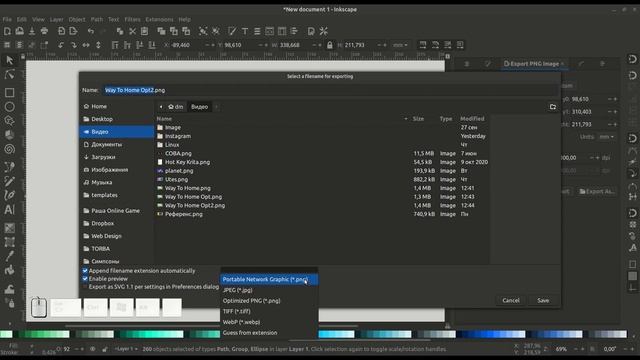Choose Portable Network Graphic (*.png) option
This screenshot has height=360, width=640.
[x=269, y=280]
